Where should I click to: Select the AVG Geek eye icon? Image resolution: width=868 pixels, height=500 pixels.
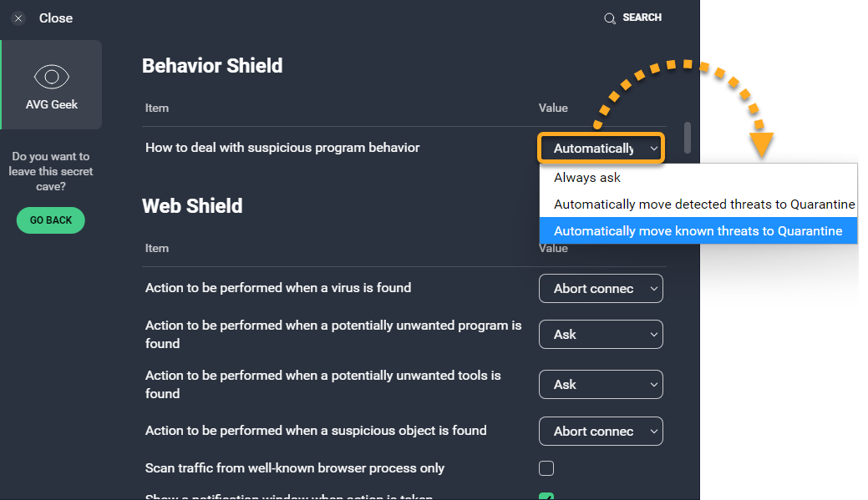point(52,77)
